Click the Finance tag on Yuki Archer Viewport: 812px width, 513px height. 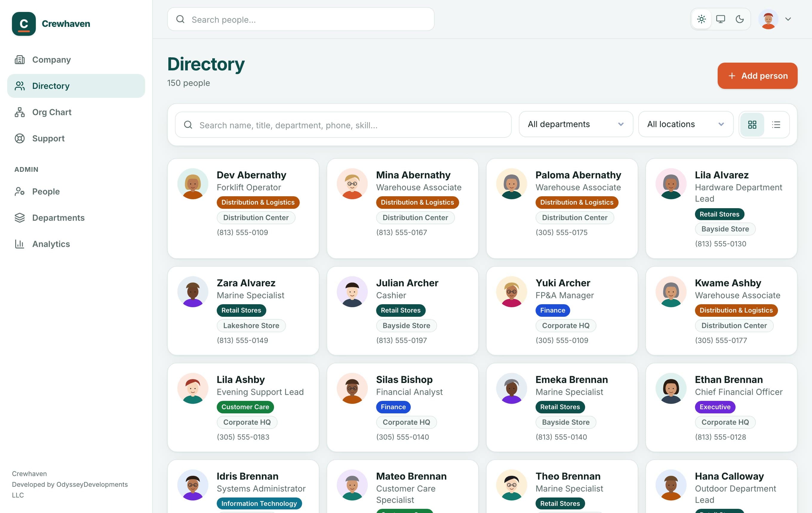click(x=553, y=310)
